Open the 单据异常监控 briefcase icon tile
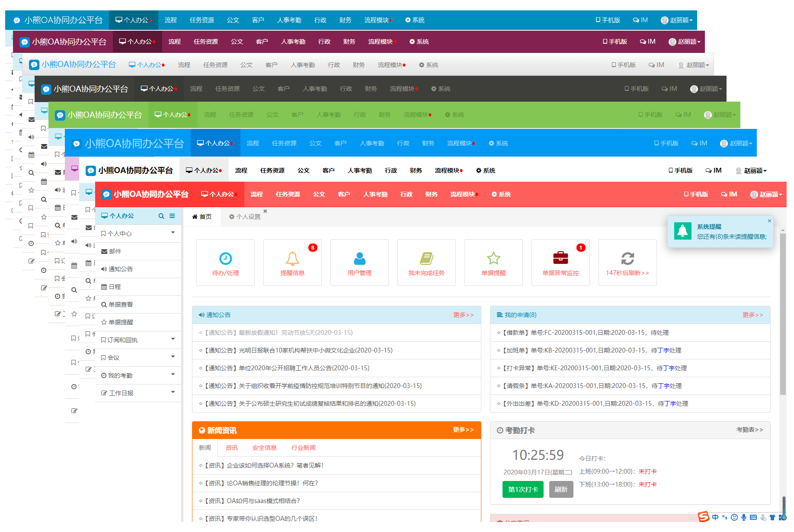Viewport: 794px width, 532px height. (560, 263)
